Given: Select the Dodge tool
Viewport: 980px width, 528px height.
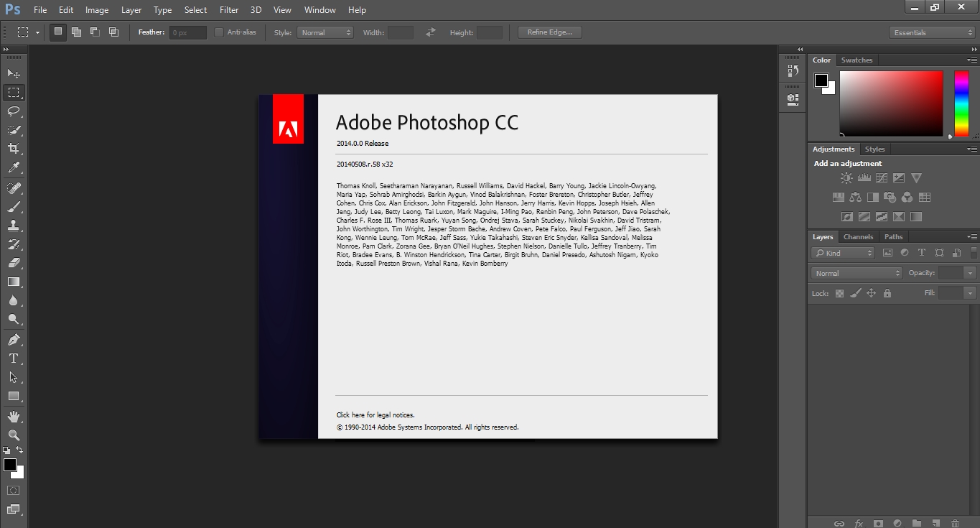Looking at the screenshot, I should [14, 319].
